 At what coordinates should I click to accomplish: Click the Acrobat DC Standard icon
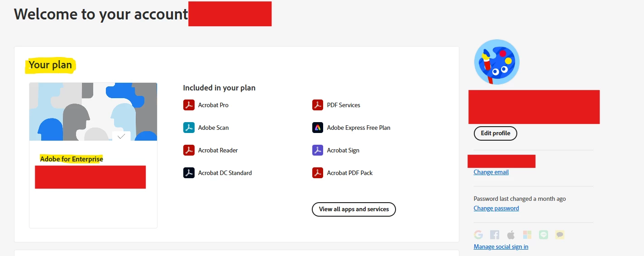coord(189,173)
